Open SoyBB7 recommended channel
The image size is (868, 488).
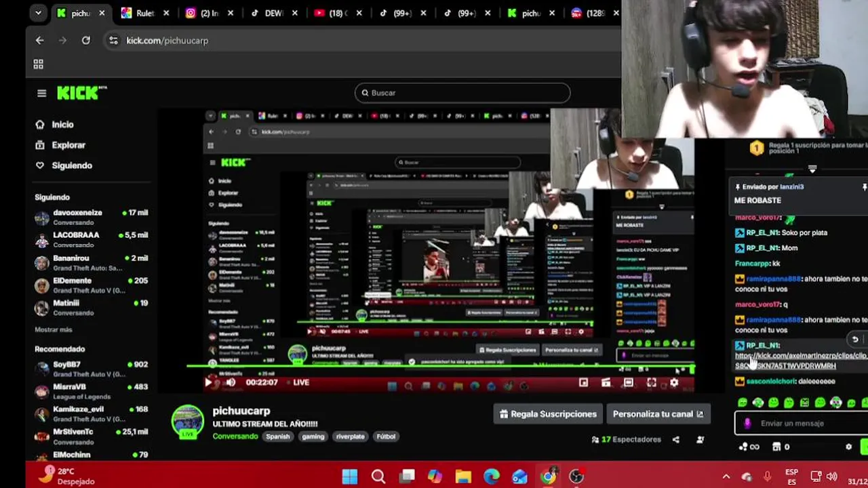(x=91, y=369)
